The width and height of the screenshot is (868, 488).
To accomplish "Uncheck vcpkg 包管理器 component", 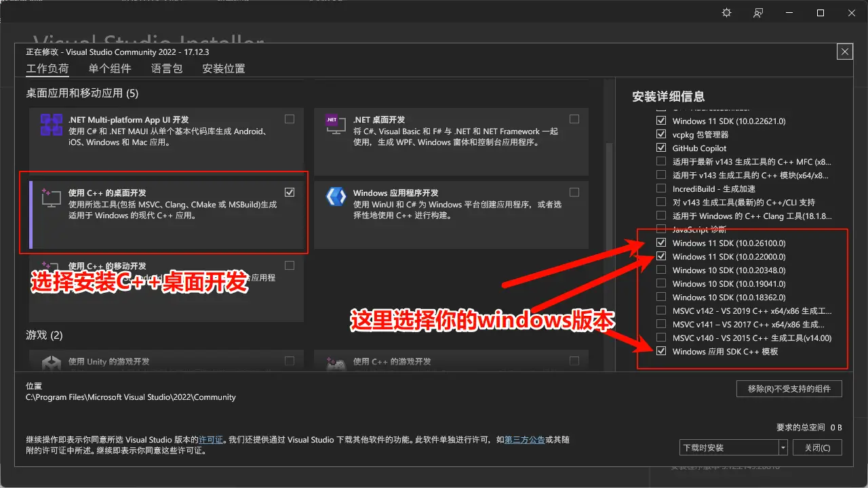I will pos(661,134).
